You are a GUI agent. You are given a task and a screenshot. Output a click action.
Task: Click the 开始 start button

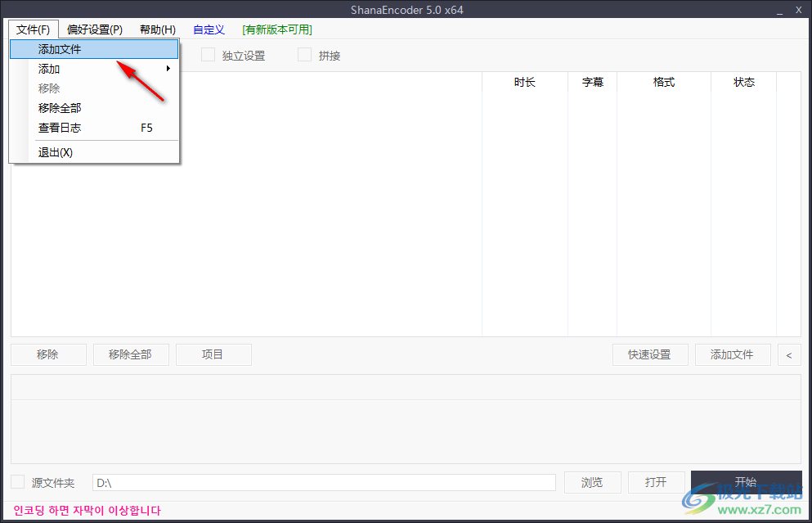point(747,481)
